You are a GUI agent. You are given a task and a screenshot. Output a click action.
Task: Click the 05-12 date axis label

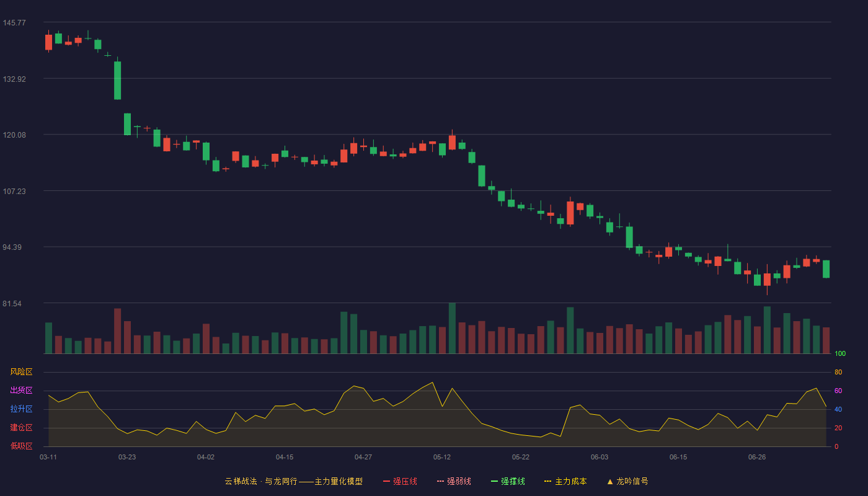pyautogui.click(x=442, y=458)
